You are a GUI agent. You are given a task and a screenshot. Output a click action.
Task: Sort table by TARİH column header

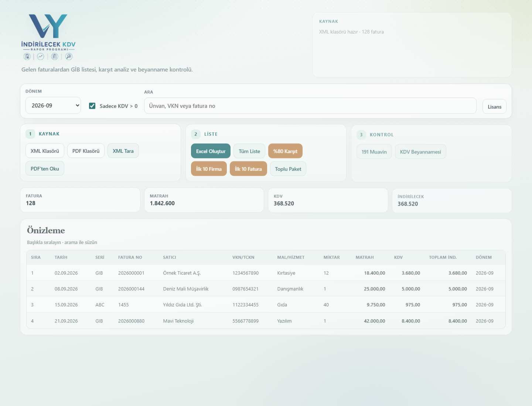point(61,257)
